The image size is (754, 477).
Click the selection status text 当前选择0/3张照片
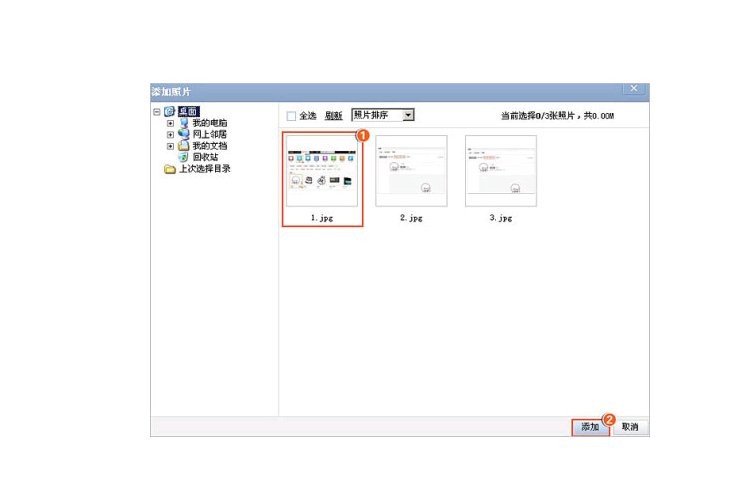pyautogui.click(x=538, y=116)
